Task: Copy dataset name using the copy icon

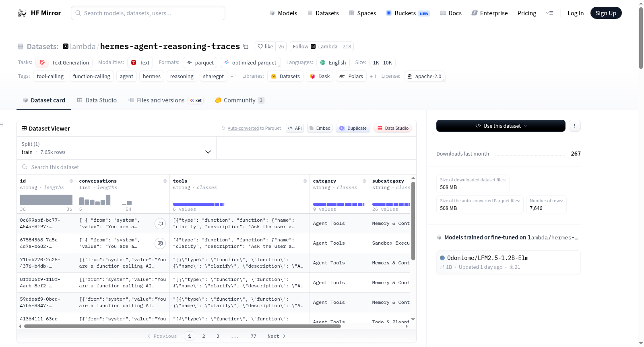Action: pos(246,46)
